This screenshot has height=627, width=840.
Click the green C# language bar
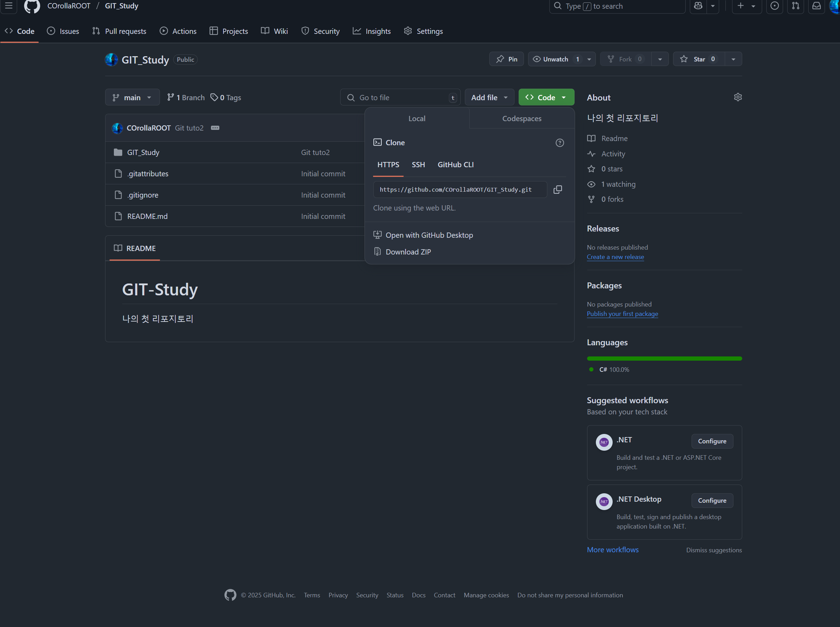664,359
